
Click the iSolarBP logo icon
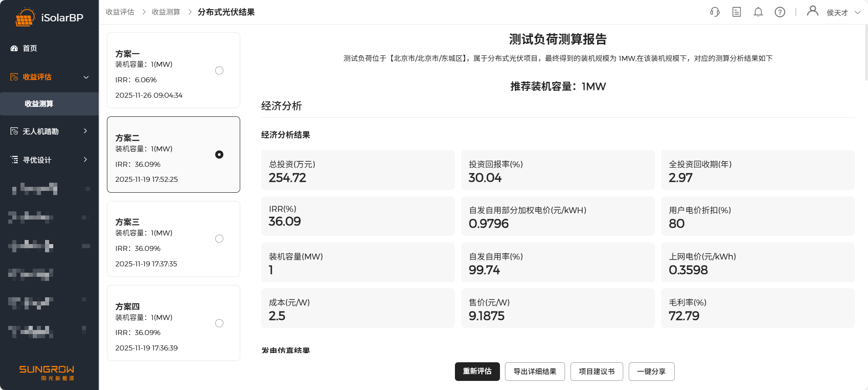pos(25,18)
